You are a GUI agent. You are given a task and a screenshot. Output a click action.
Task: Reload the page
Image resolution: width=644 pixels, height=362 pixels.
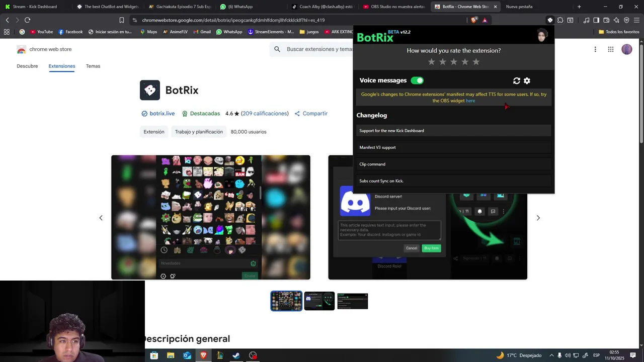(x=27, y=20)
